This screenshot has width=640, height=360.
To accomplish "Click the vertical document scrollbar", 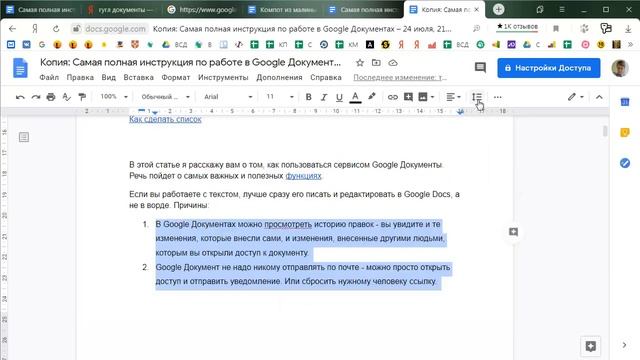I will (605, 131).
